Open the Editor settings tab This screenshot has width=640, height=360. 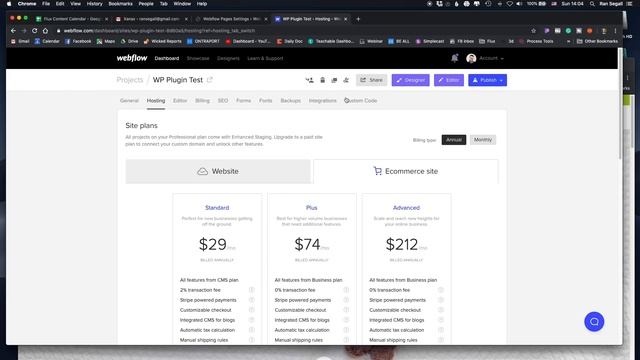[180, 100]
